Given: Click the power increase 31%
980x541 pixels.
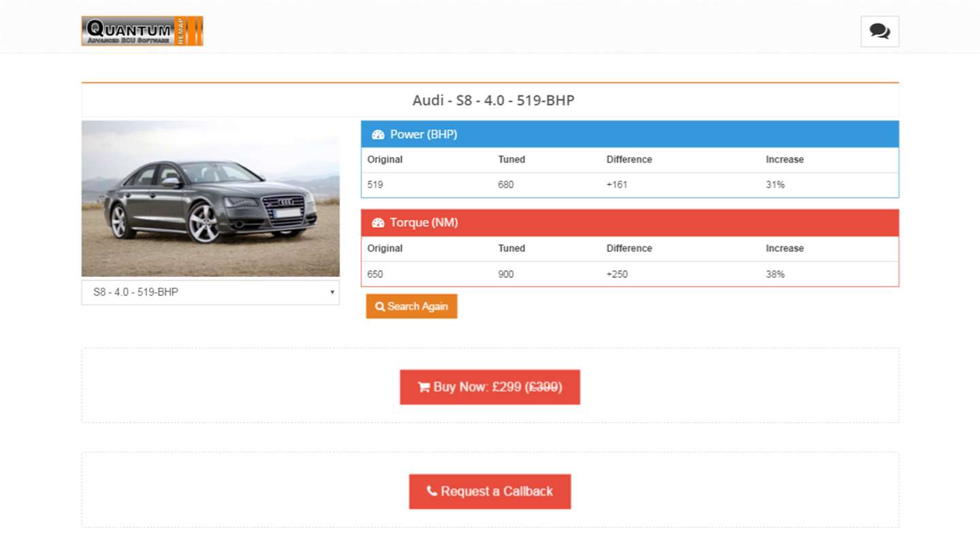Looking at the screenshot, I should [x=775, y=184].
